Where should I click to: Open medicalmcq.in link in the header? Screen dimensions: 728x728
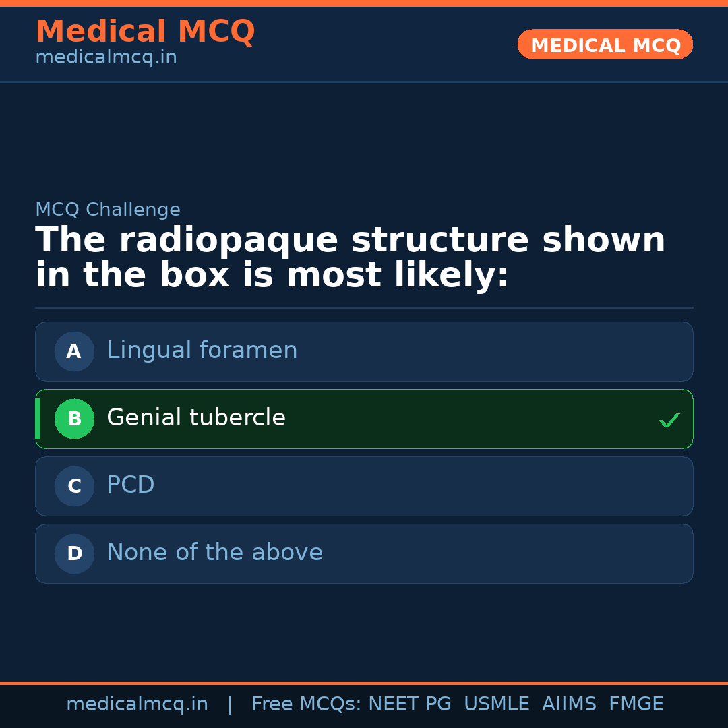(105, 57)
